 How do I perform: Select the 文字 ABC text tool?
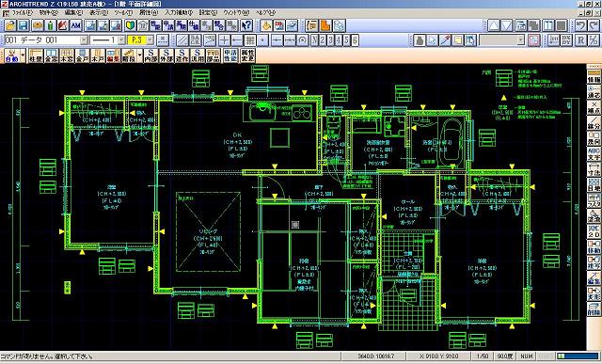click(x=594, y=154)
